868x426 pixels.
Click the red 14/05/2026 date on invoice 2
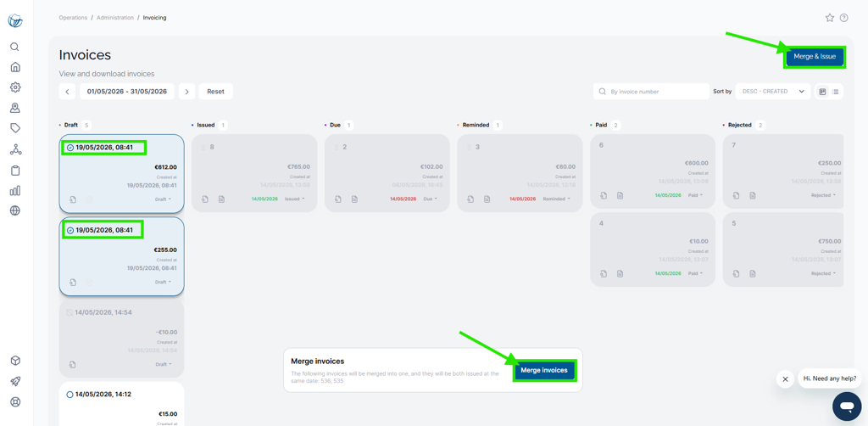point(403,199)
